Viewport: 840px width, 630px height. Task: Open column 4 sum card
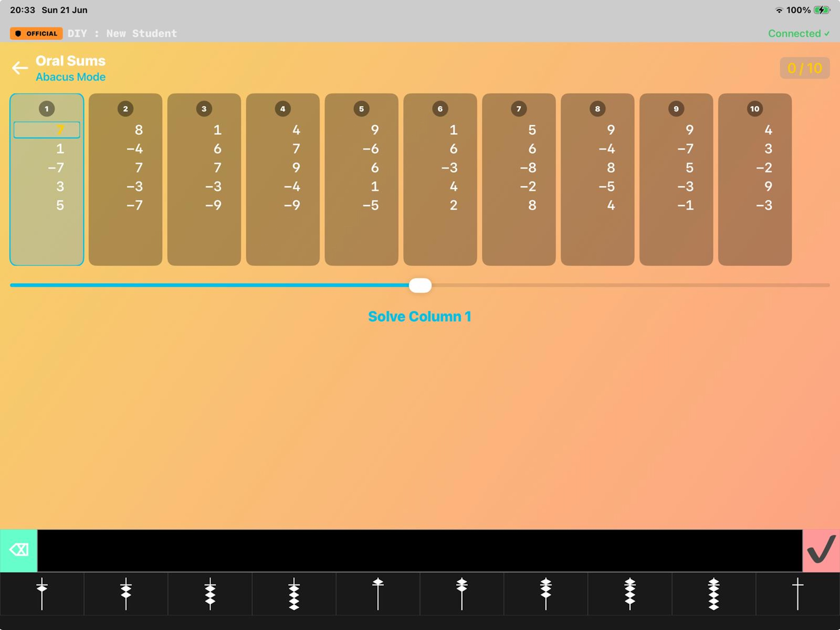coord(283,179)
